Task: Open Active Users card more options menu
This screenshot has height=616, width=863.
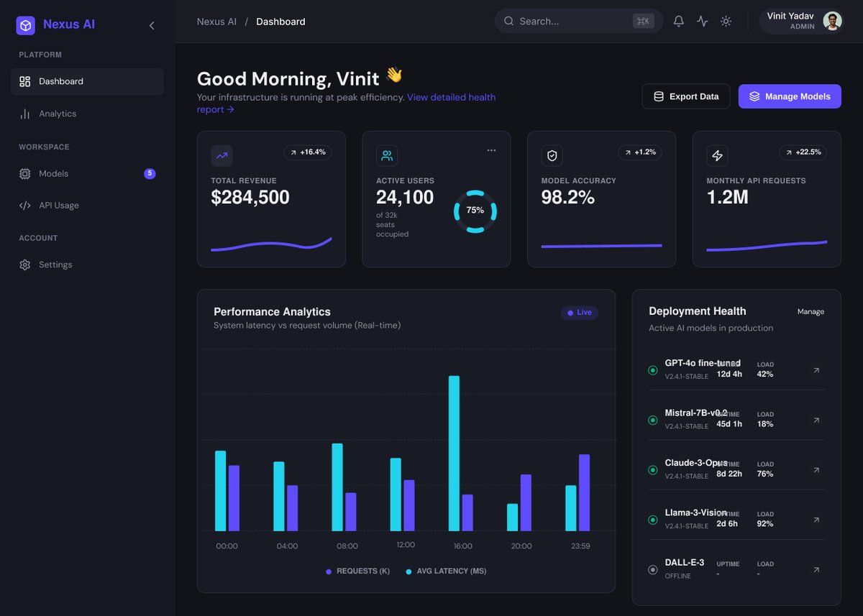Action: [491, 150]
